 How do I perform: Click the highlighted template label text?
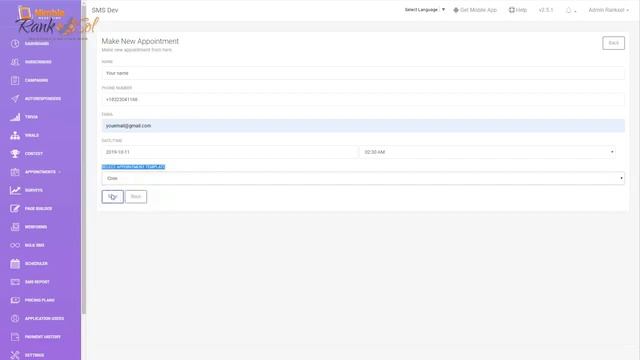pos(133,167)
